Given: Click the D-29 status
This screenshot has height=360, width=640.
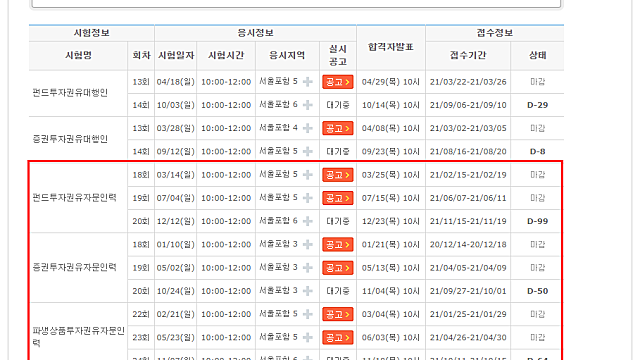Looking at the screenshot, I should [537, 105].
